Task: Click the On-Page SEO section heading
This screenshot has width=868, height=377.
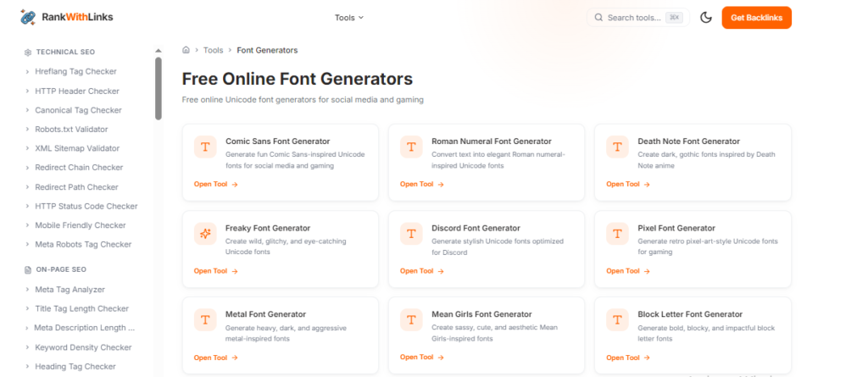Action: click(61, 269)
